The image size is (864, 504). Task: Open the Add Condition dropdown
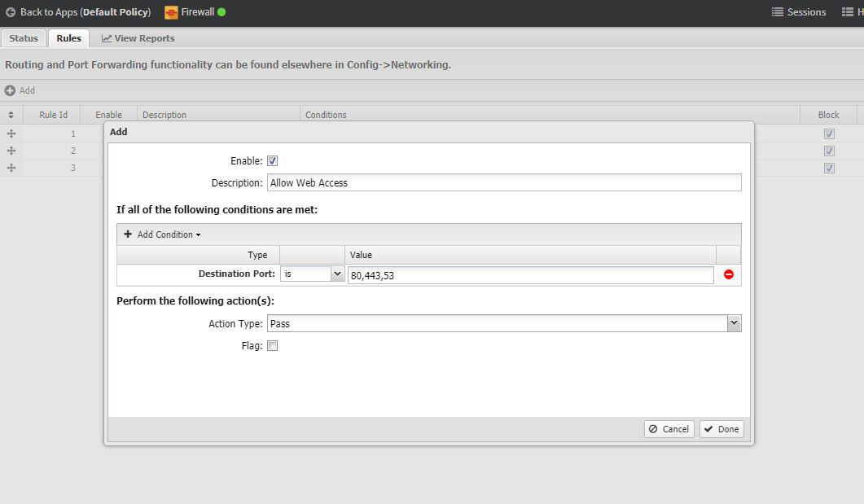click(162, 234)
